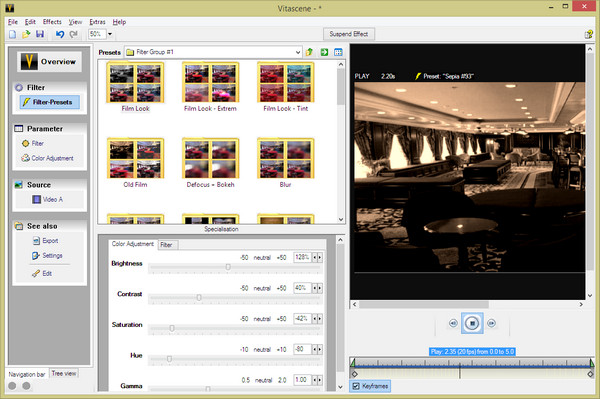Viewport: 600px width, 399px height.
Task: Decrease Saturation with its left arrow stepper
Action: (x=315, y=319)
